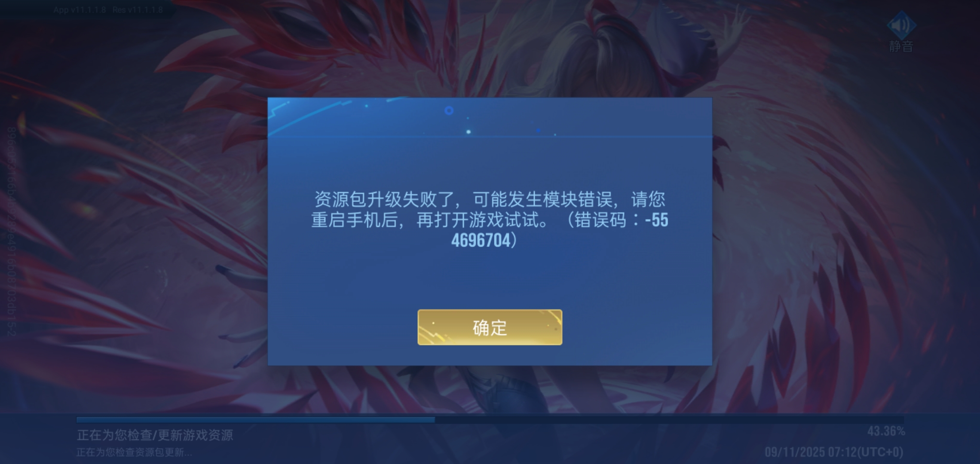Click the blue ring icon in dialog header
Screen dimensions: 980x464
click(x=449, y=111)
